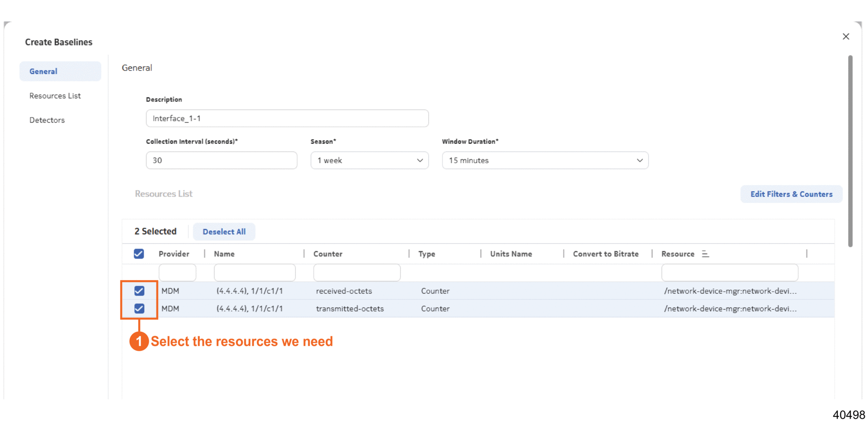Image resolution: width=868 pixels, height=425 pixels.
Task: Switch to the General tab
Action: click(44, 71)
